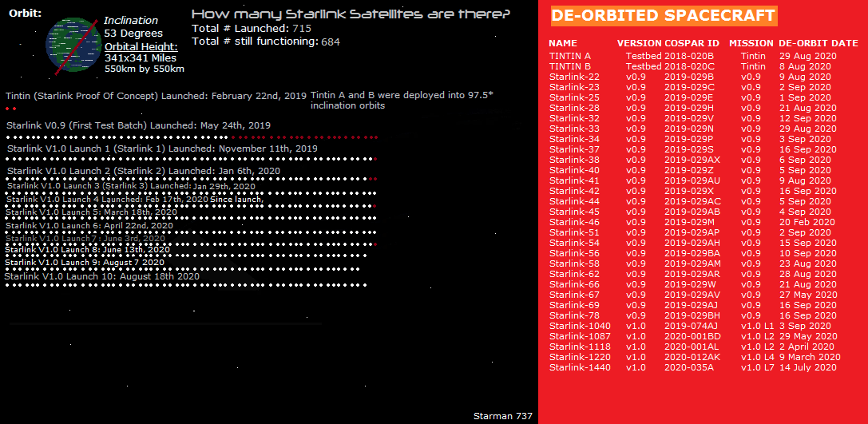Click the Starlink-62 name entry
The width and height of the screenshot is (868, 424).
coord(574,274)
